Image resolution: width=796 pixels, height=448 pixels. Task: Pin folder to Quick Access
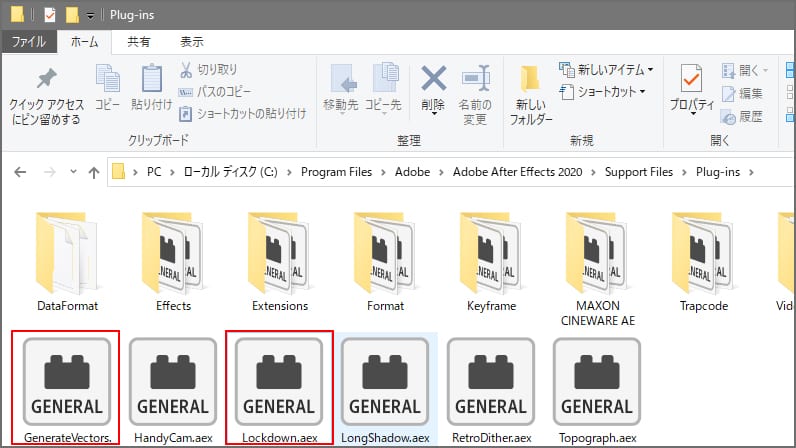[46, 97]
